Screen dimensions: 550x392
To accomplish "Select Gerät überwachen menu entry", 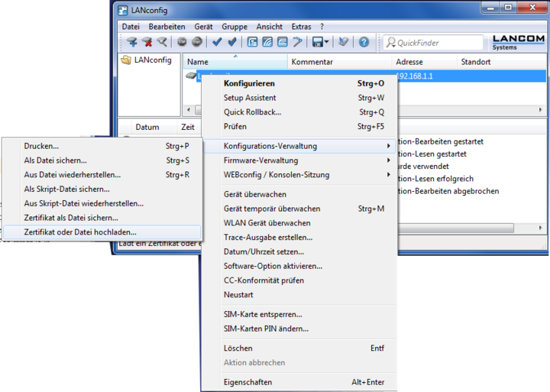I will (300, 194).
